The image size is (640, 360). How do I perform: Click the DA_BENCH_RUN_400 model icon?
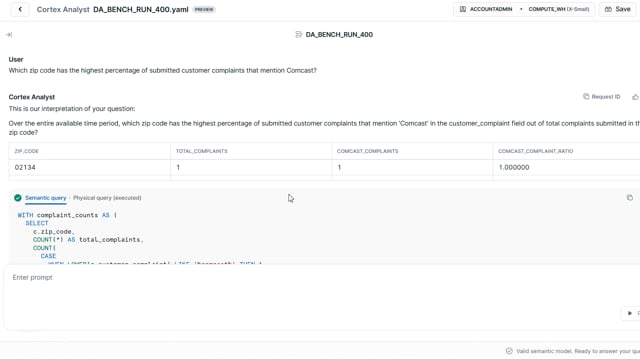(298, 35)
